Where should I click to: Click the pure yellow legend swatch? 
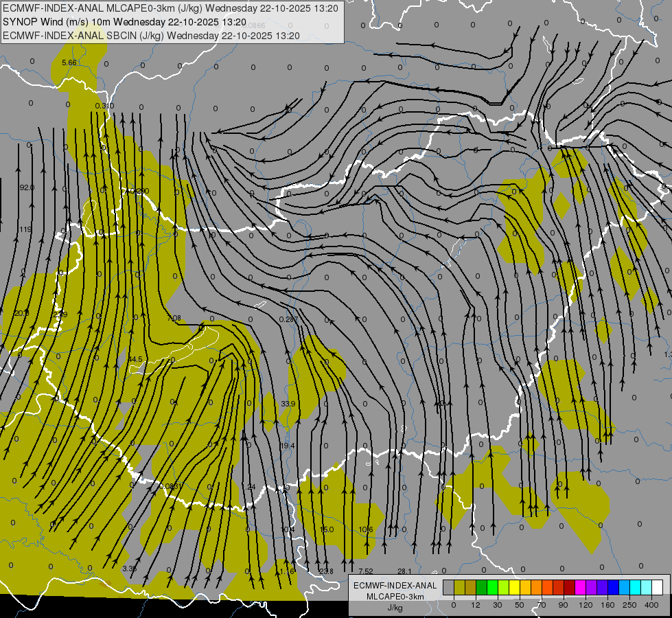coord(515,588)
